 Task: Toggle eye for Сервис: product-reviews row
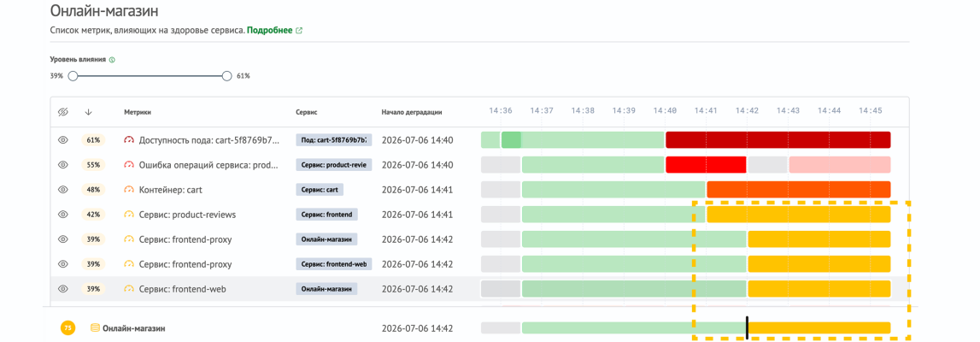pos(62,215)
